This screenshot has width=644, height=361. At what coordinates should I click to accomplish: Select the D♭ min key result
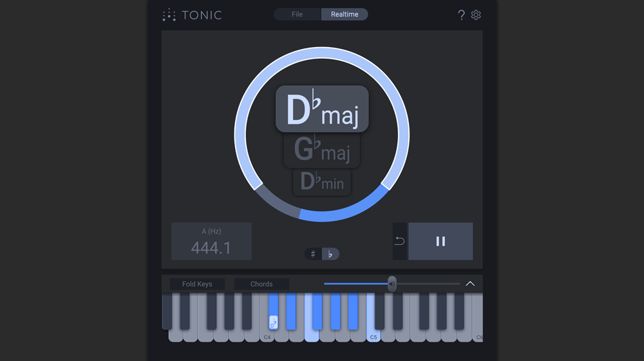tap(322, 181)
